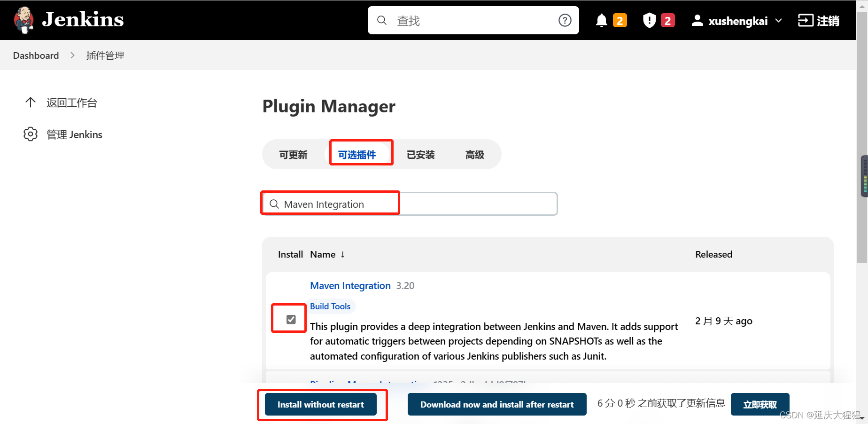Go to Dashboard breadcrumb
This screenshot has height=424, width=868.
(36, 55)
